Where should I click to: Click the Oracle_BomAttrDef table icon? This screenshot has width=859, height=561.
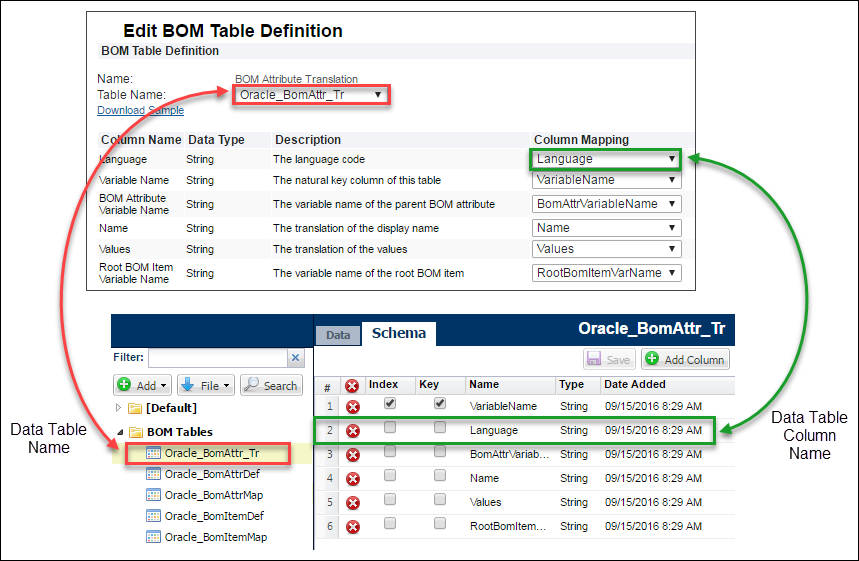pos(153,474)
